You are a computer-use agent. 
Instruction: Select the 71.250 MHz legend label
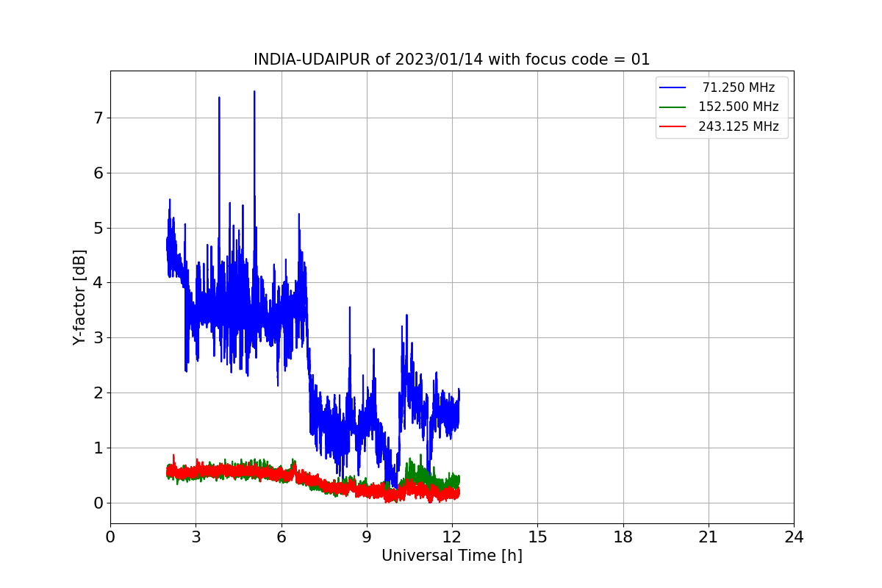click(x=738, y=87)
